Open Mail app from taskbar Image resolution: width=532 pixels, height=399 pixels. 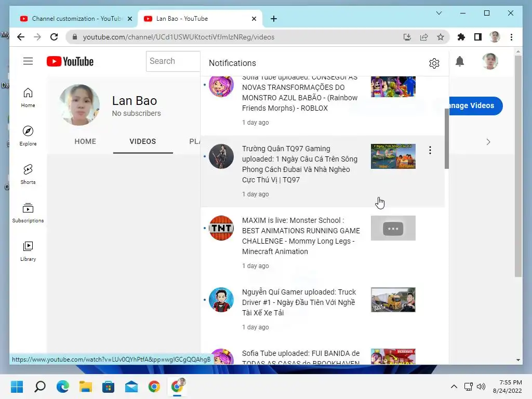(x=131, y=387)
